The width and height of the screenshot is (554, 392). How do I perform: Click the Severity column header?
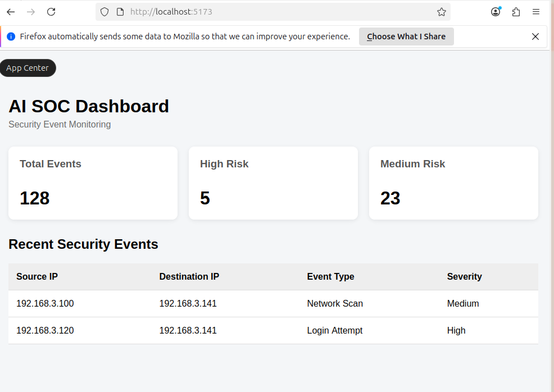pyautogui.click(x=464, y=276)
